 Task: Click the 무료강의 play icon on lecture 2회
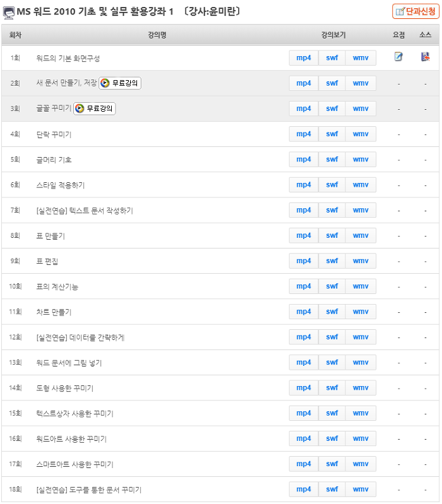click(120, 83)
